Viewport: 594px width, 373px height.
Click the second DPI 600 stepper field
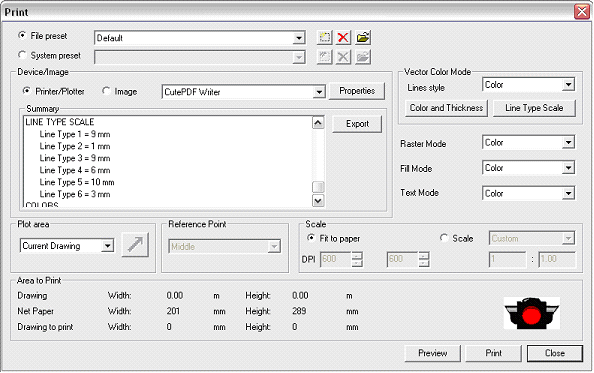point(403,259)
